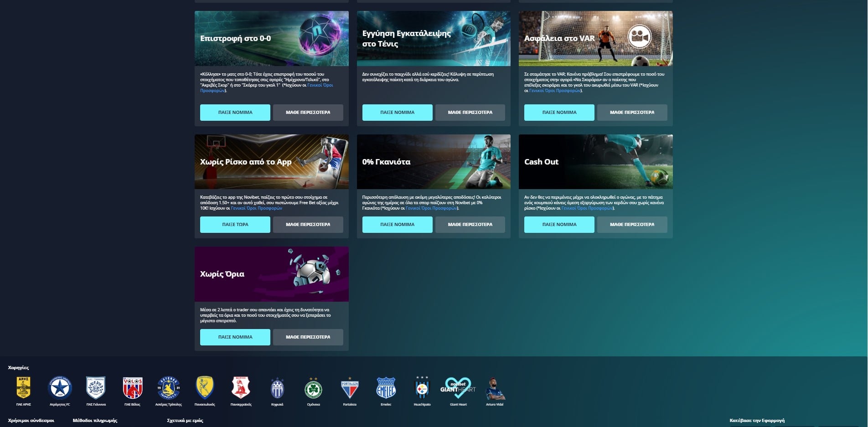The height and width of the screenshot is (427, 868).
Task: Click the Εγγύηση Εγκατάλειψης στο Τένις banner
Action: [434, 39]
